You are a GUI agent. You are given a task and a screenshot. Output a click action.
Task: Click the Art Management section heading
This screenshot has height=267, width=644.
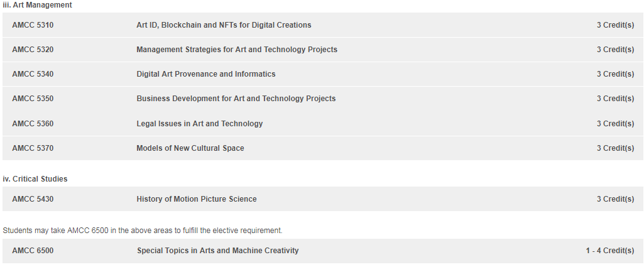click(37, 5)
